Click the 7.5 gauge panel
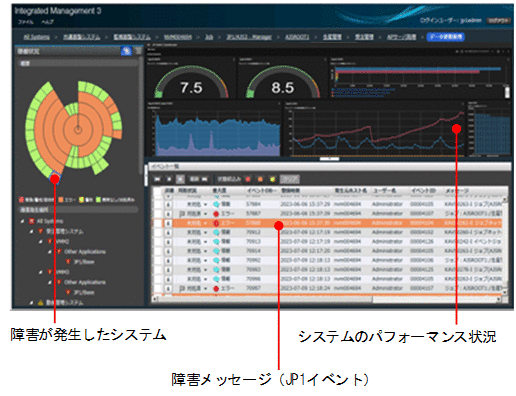 click(191, 78)
